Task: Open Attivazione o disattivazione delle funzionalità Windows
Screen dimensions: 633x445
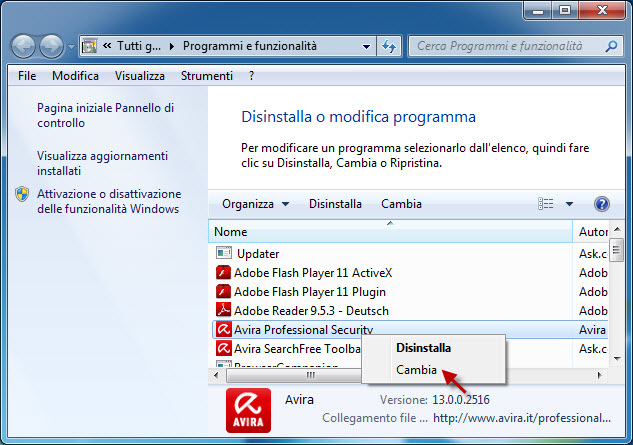Action: [x=109, y=201]
